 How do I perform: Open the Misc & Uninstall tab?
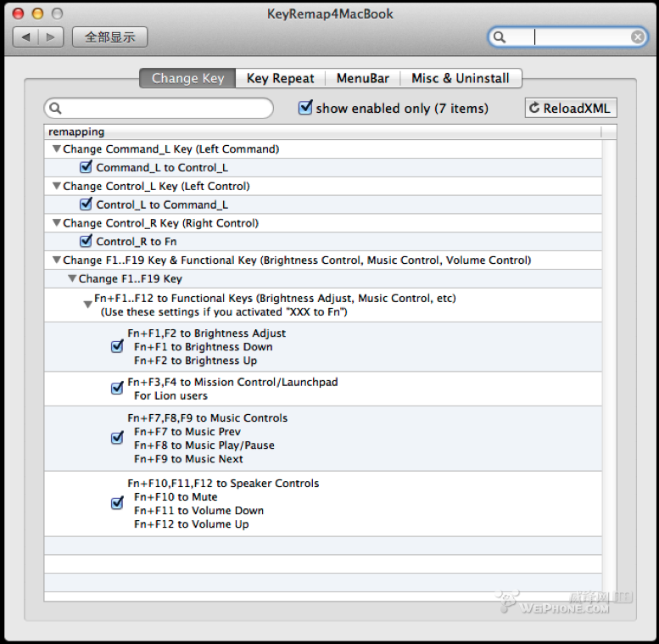coord(461,78)
